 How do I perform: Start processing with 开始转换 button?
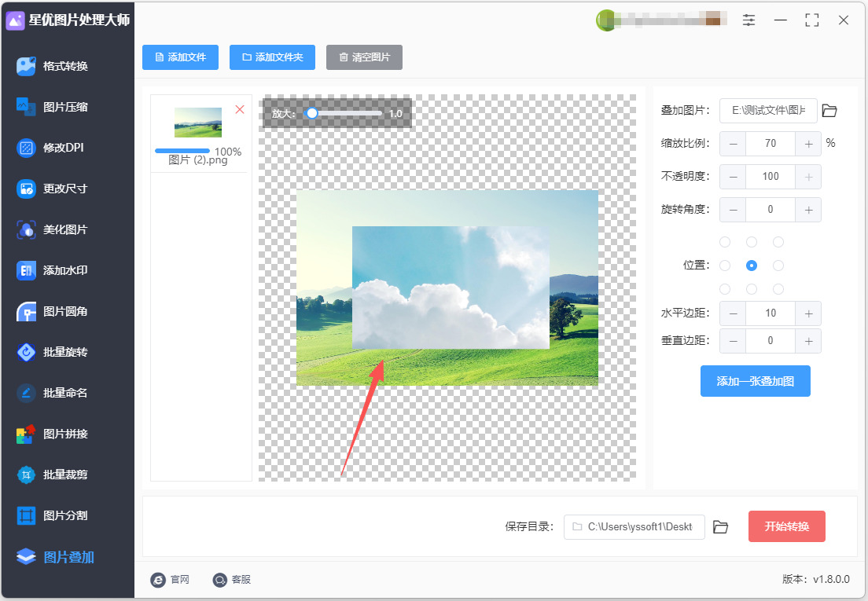786,526
